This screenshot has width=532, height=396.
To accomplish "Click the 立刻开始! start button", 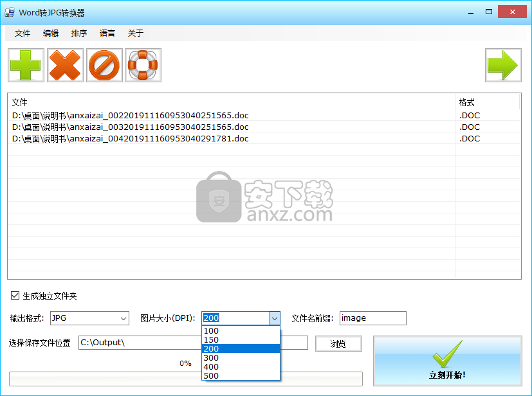I will tap(448, 361).
